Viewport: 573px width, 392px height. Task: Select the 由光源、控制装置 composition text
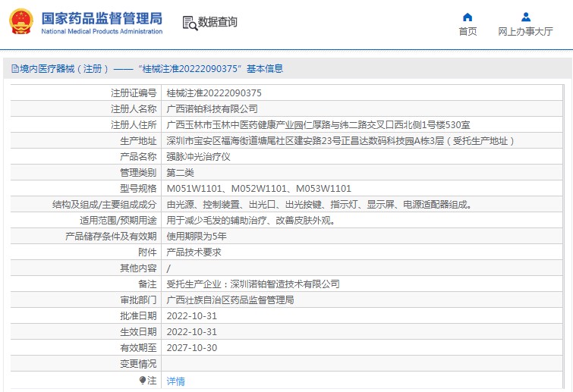(x=320, y=205)
